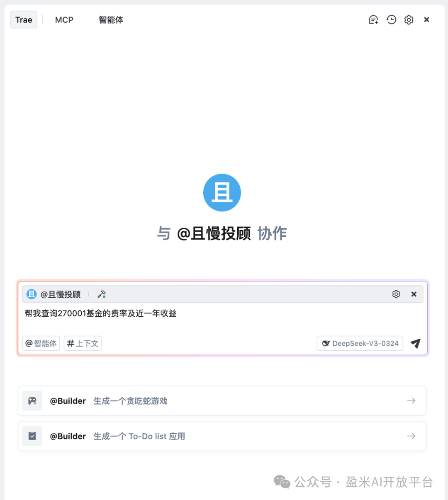Viewport: 448px width, 500px height.
Task: Click the 与 @且慢投顾 协作 heading
Action: click(x=222, y=233)
